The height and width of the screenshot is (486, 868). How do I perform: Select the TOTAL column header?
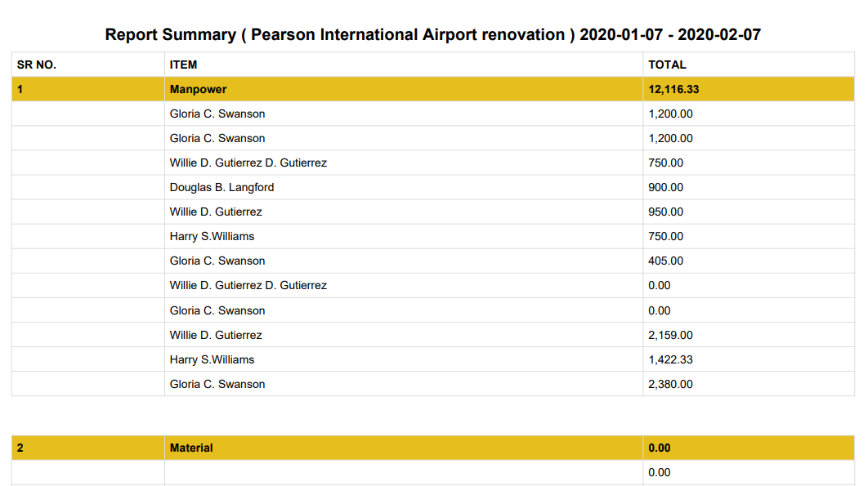pos(667,65)
